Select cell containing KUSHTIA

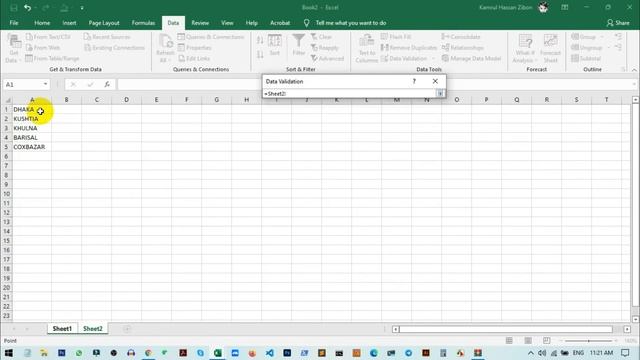click(32, 118)
